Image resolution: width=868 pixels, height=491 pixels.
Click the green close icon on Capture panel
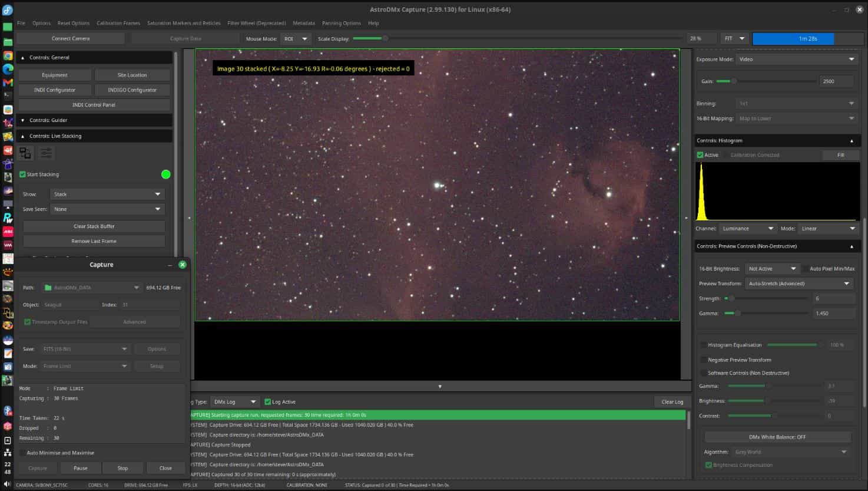pyautogui.click(x=183, y=265)
